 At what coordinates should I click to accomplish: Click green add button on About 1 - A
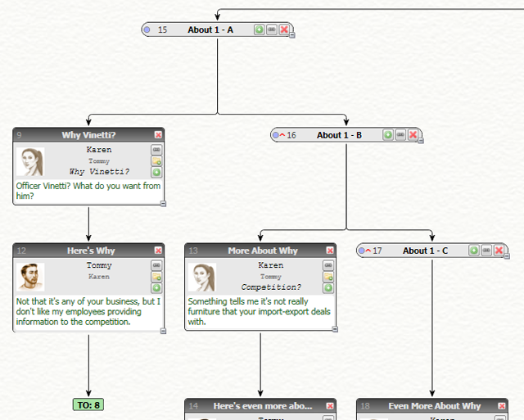pyautogui.click(x=259, y=29)
